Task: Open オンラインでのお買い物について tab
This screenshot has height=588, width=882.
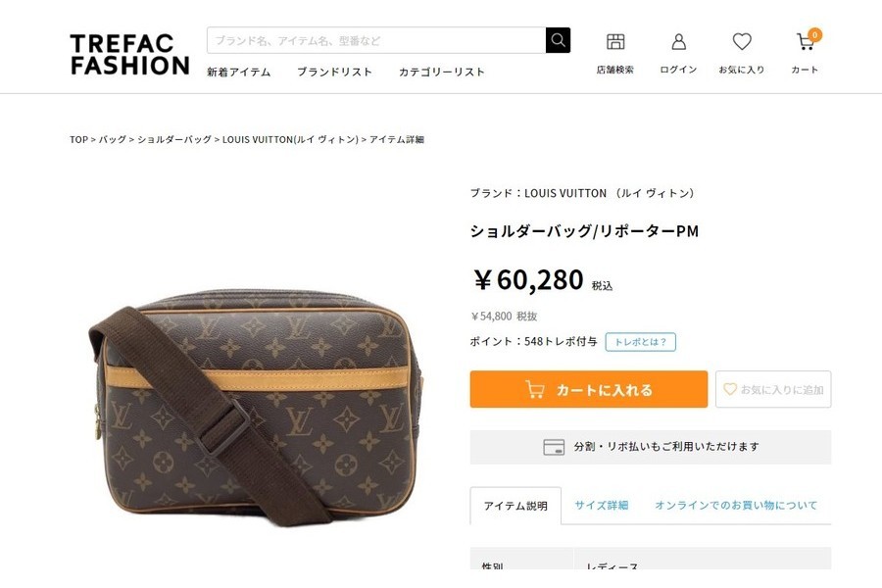Action: (736, 506)
